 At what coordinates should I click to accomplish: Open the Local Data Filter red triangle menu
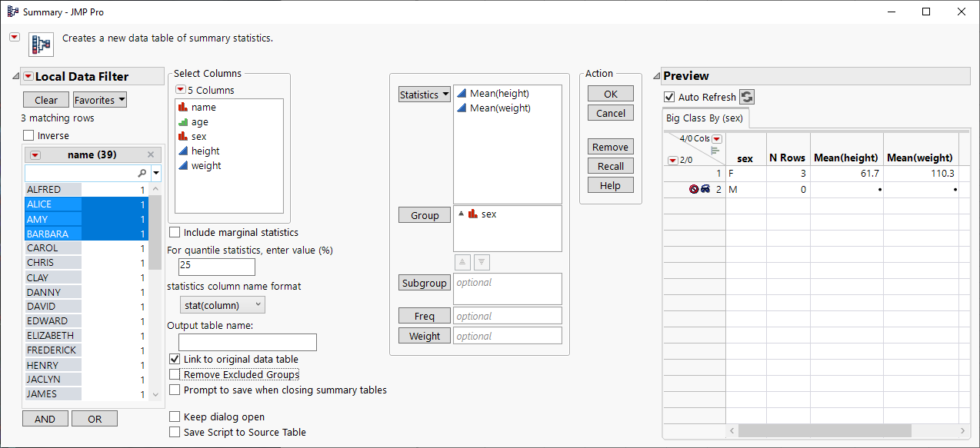tap(28, 76)
